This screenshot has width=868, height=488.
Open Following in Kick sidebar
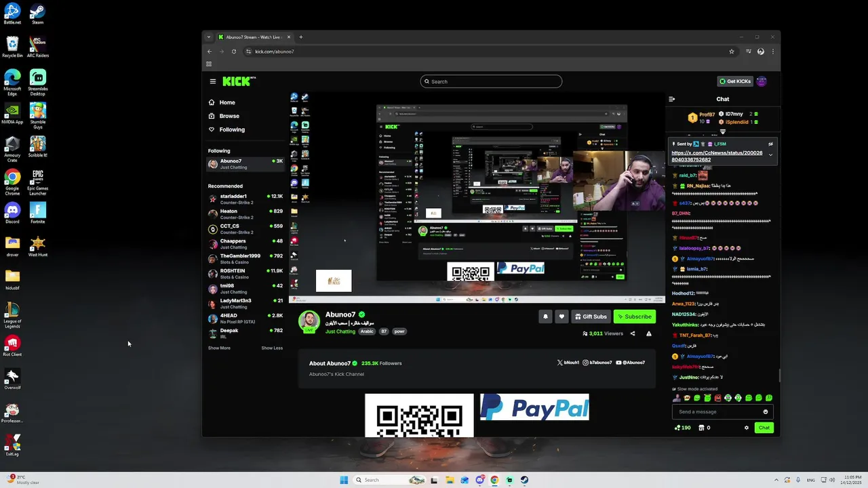pyautogui.click(x=246, y=129)
